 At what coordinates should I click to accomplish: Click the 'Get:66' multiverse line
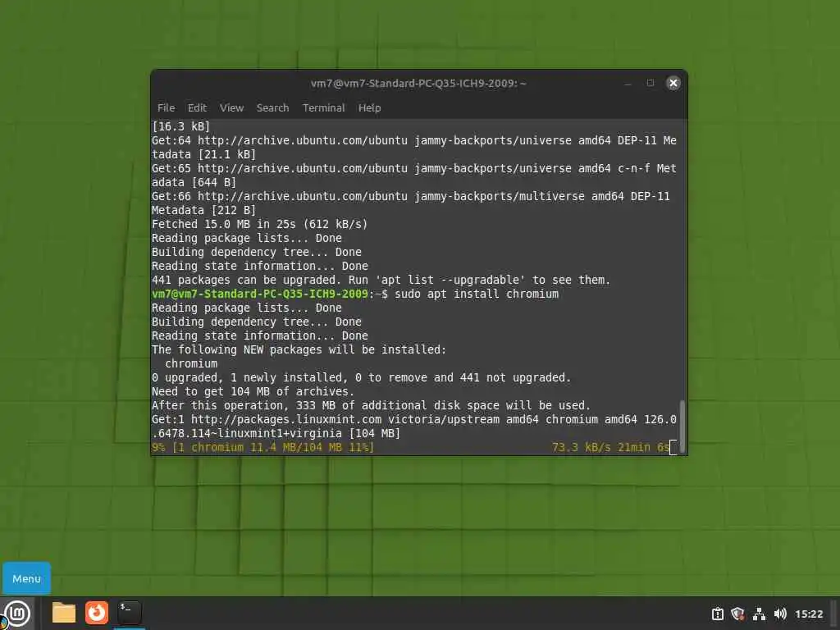point(411,203)
